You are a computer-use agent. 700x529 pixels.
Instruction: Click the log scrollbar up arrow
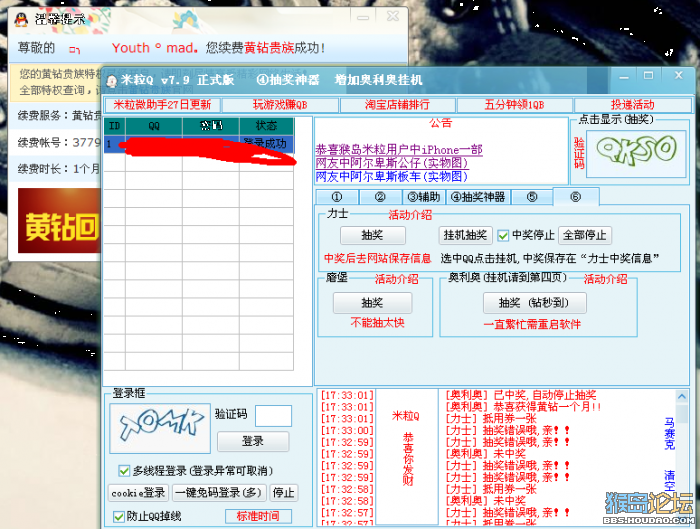tap(682, 396)
